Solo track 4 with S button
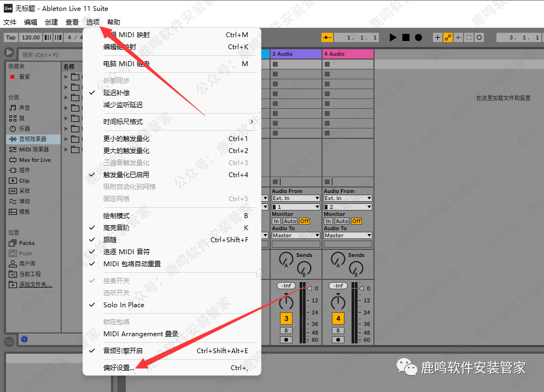 click(338, 331)
